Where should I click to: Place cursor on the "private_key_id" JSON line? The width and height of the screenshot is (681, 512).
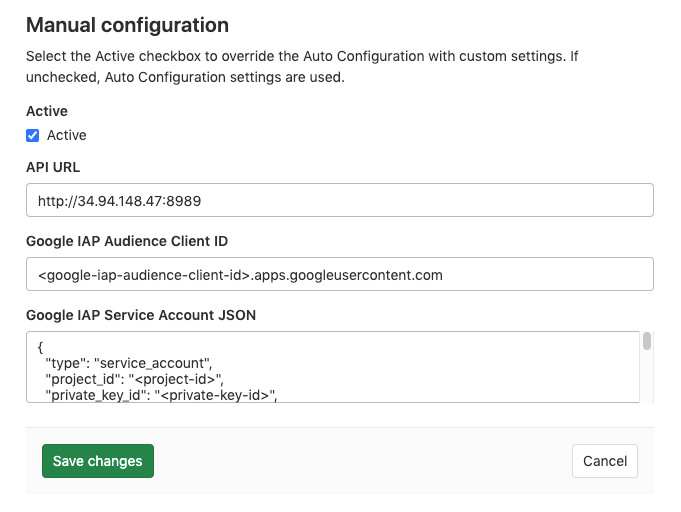coord(160,395)
